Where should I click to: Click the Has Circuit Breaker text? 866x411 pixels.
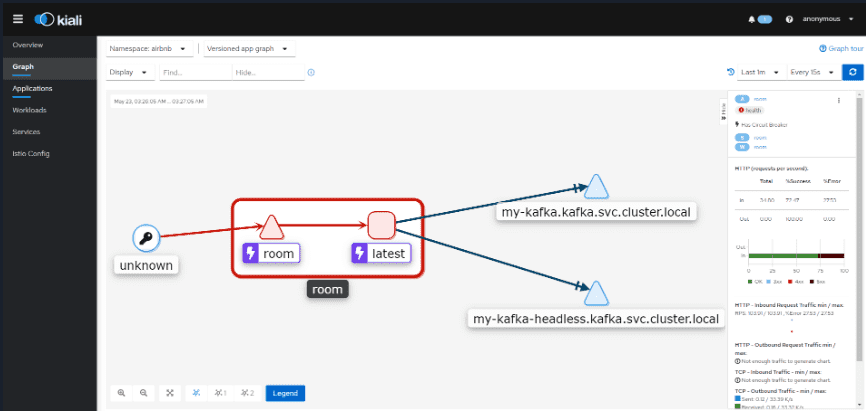pos(764,125)
